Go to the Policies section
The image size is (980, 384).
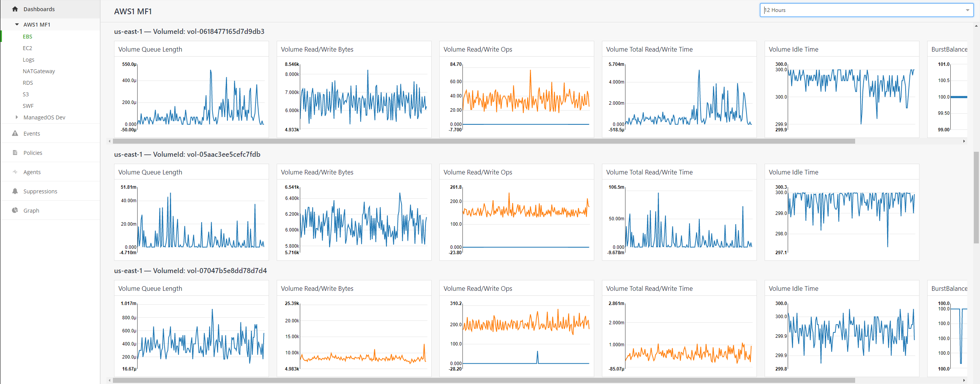[50, 153]
